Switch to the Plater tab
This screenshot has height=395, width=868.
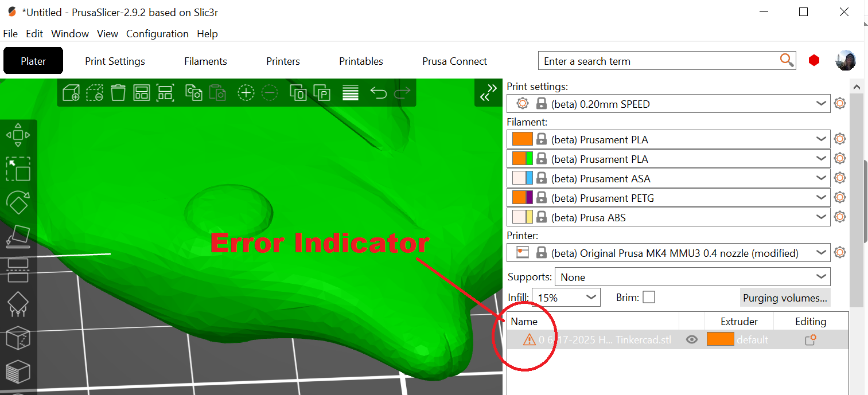pyautogui.click(x=33, y=61)
